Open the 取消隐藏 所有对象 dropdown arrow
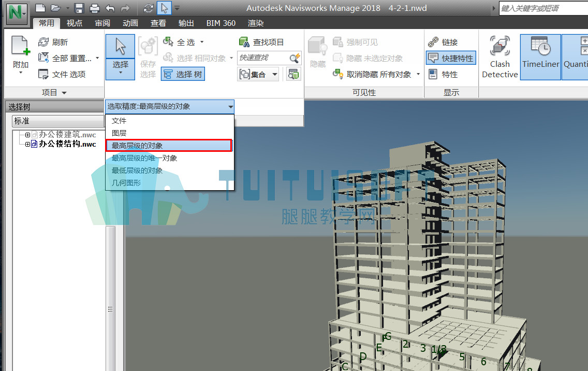 point(418,74)
